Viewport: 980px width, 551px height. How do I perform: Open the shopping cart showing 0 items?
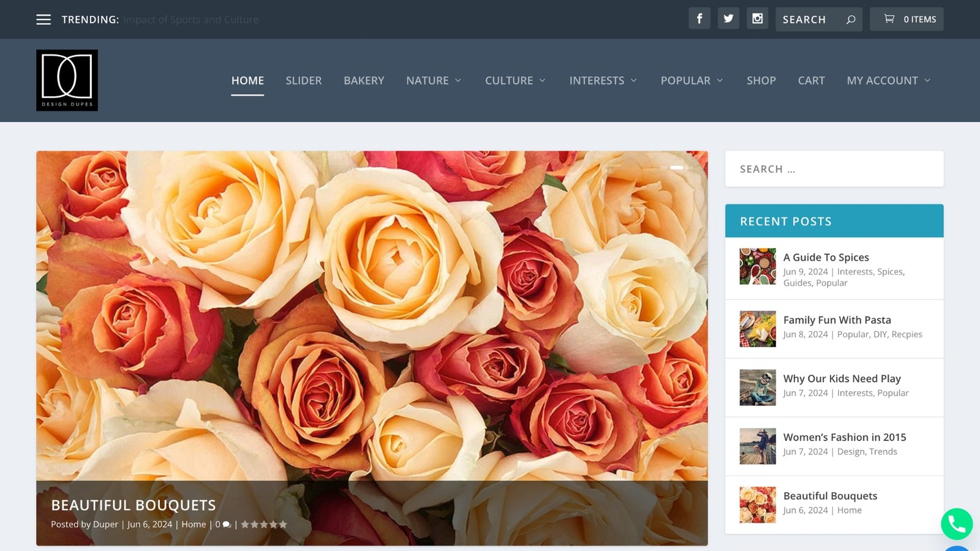(x=907, y=19)
